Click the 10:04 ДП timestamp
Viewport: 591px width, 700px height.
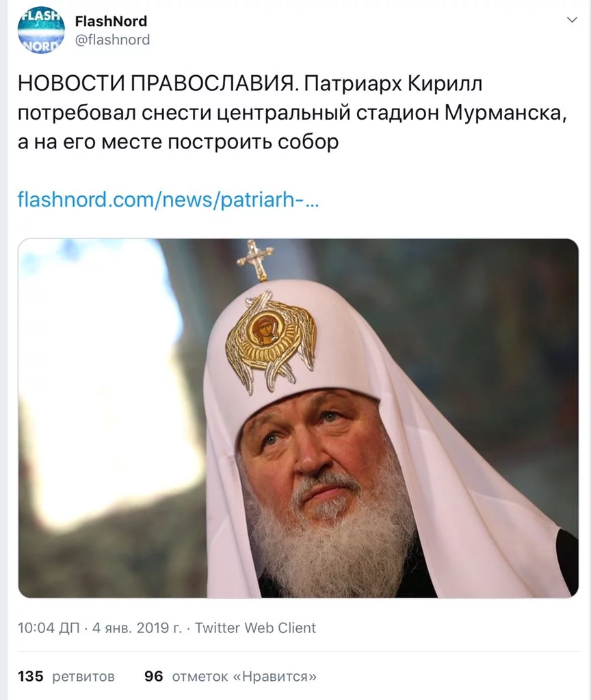pos(49,628)
